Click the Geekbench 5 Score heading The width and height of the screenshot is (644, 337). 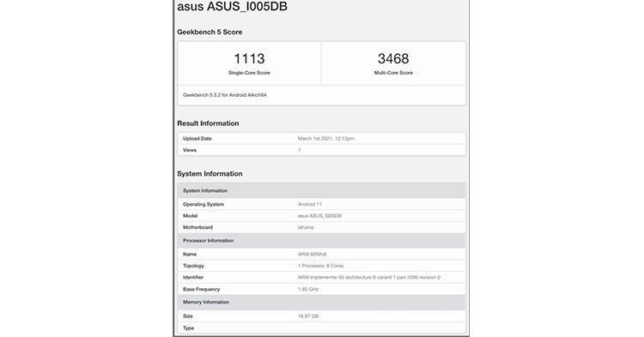pos(210,32)
